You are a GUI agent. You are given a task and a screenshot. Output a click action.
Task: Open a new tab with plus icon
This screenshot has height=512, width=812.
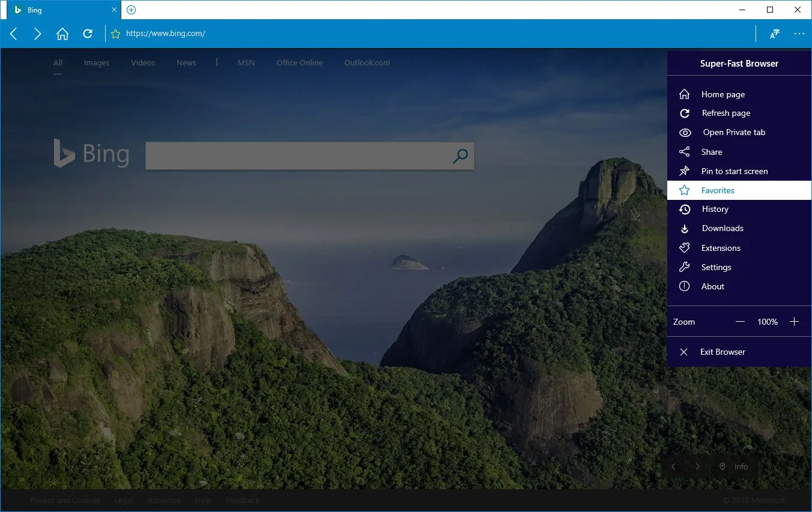point(132,10)
